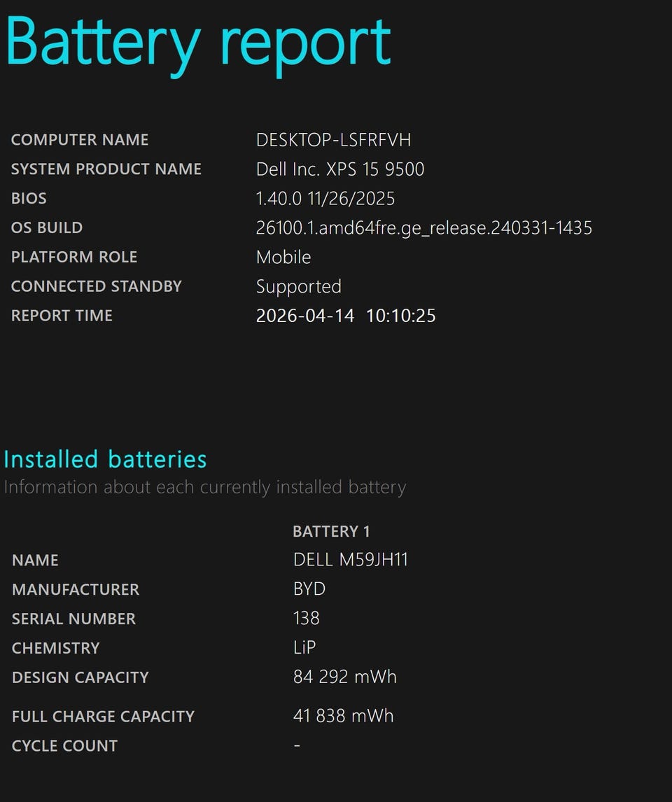The height and width of the screenshot is (802, 672).
Task: Click the BYD manufacturer value
Action: tap(309, 589)
